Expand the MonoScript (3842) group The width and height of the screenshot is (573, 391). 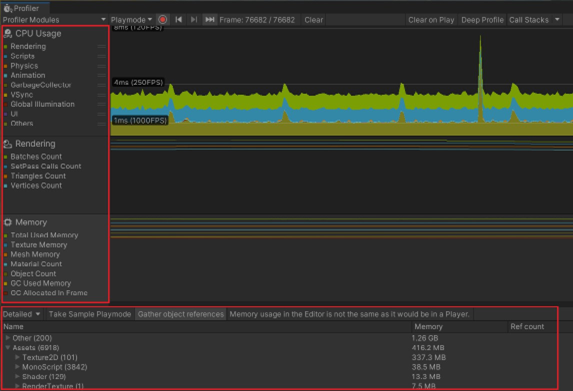pyautogui.click(x=17, y=367)
